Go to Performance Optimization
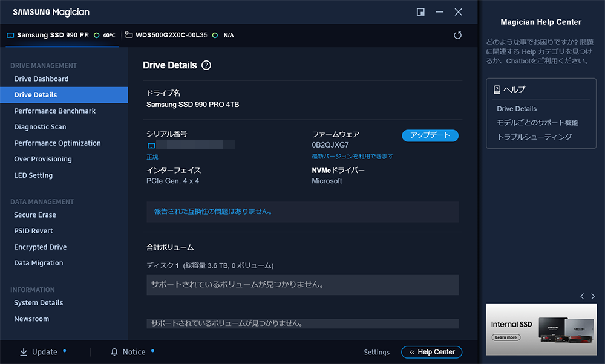The width and height of the screenshot is (605, 364). coord(57,143)
